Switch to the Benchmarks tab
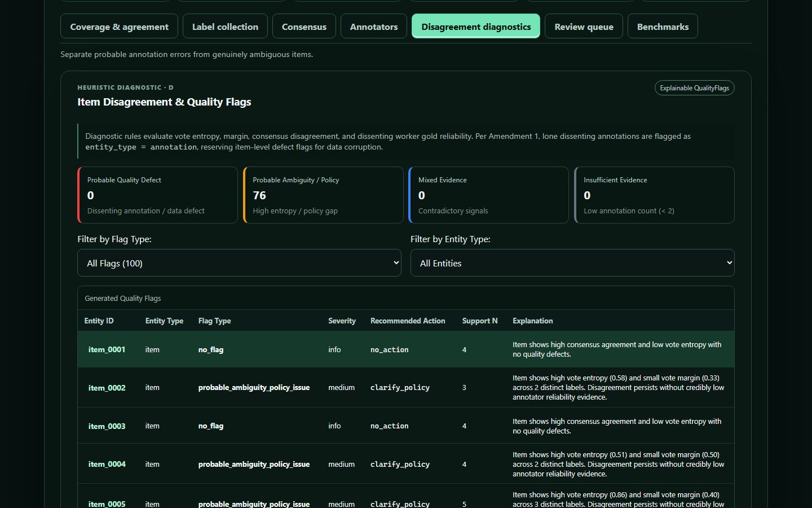Screen dimensions: 812x508 coord(663,27)
